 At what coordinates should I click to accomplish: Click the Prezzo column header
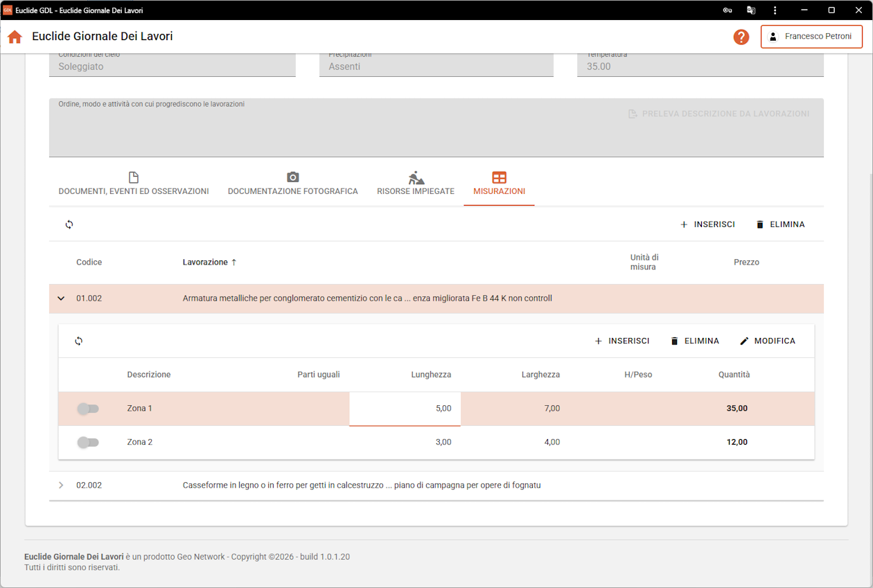(x=746, y=262)
